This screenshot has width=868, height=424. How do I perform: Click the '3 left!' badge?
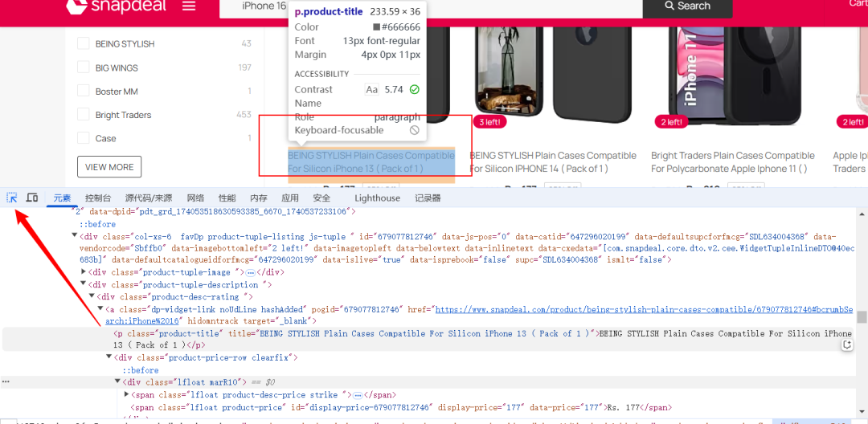[489, 121]
